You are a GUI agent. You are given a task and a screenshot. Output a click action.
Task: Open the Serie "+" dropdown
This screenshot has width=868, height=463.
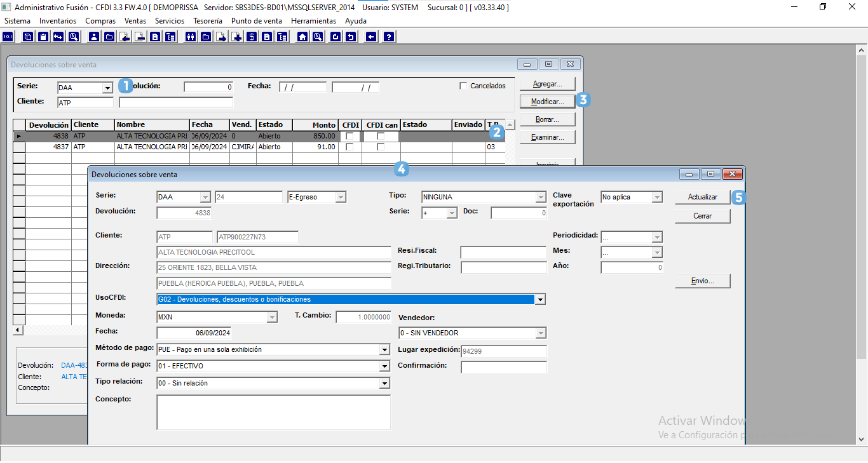452,213
